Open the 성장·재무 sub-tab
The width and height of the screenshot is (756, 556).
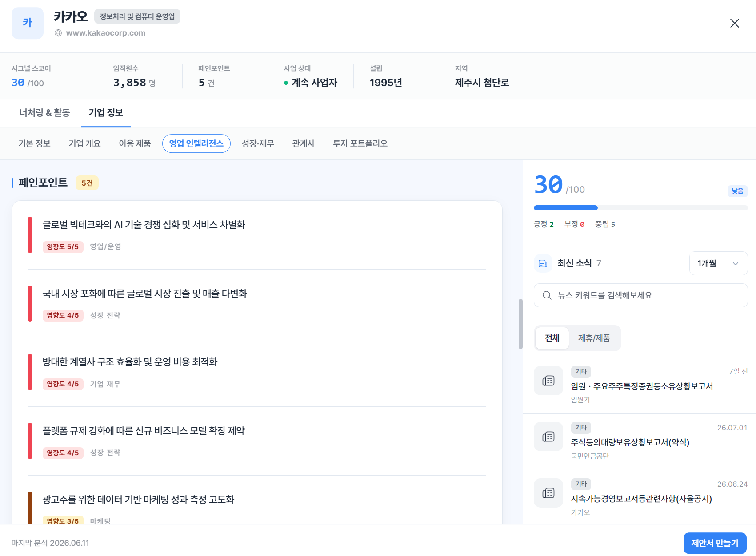click(258, 143)
